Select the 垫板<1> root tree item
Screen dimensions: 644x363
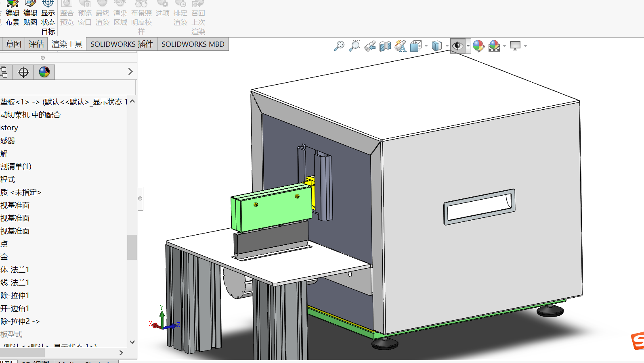coord(64,102)
